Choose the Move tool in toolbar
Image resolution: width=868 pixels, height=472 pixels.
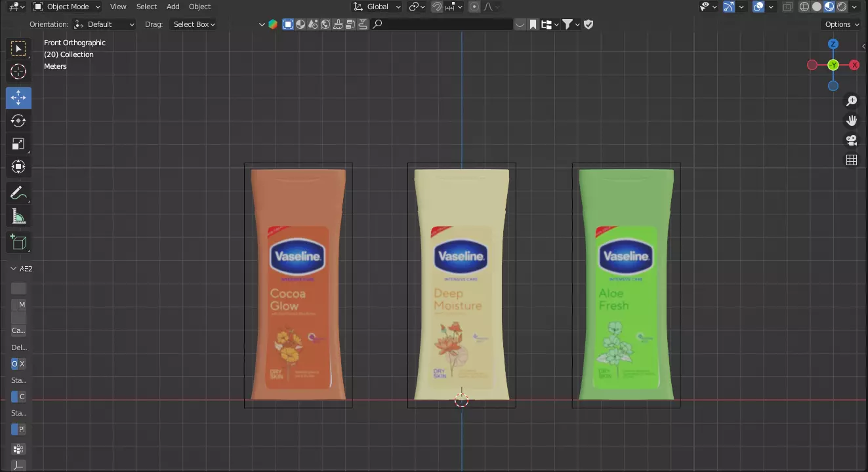click(18, 98)
